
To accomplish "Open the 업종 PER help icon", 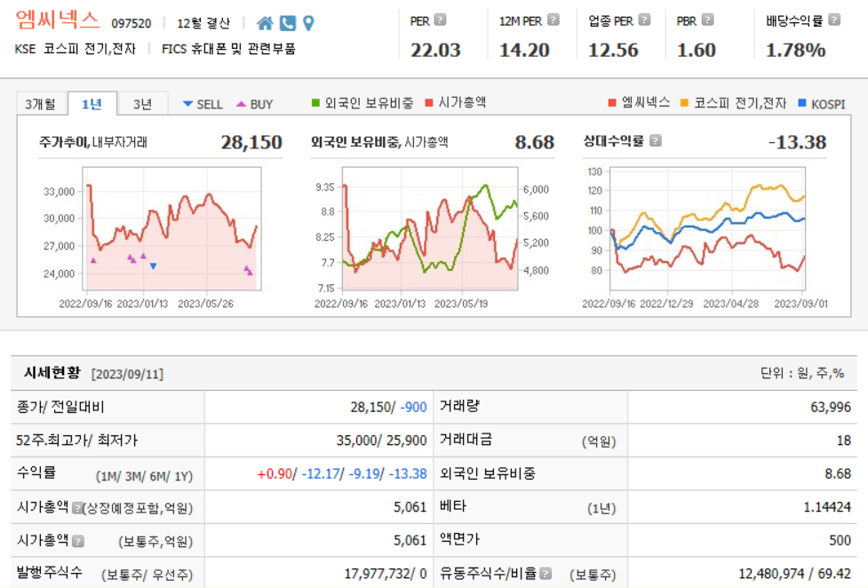I will 645,19.
